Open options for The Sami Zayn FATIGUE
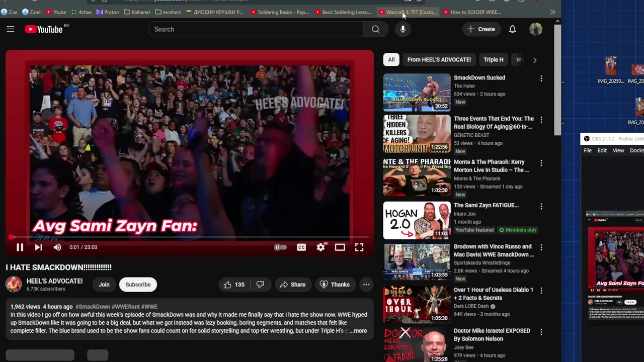The image size is (644, 362). 541,206
